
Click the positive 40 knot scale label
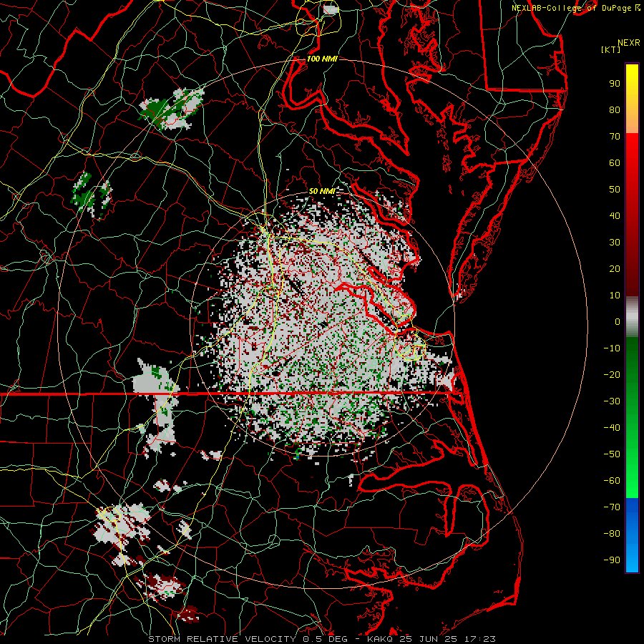[x=615, y=216]
